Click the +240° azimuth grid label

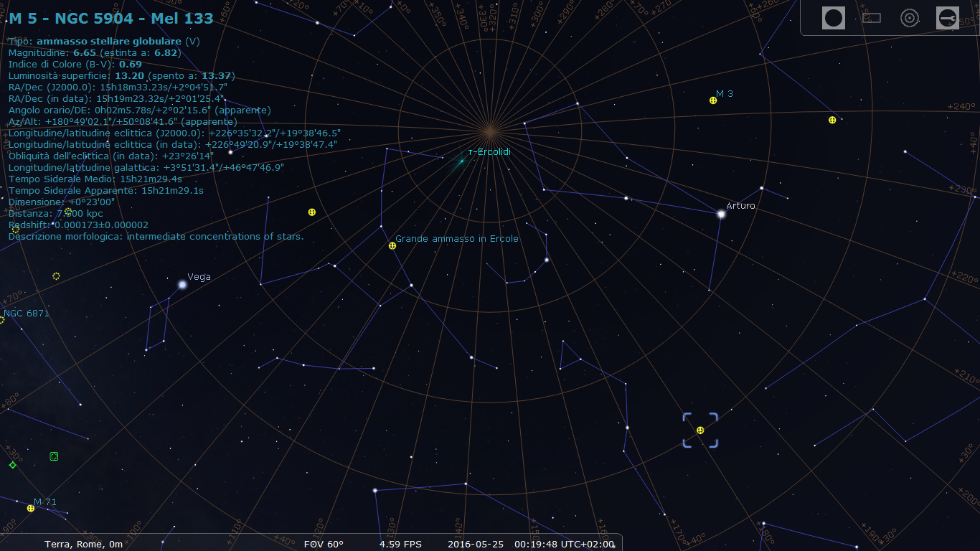coord(963,106)
